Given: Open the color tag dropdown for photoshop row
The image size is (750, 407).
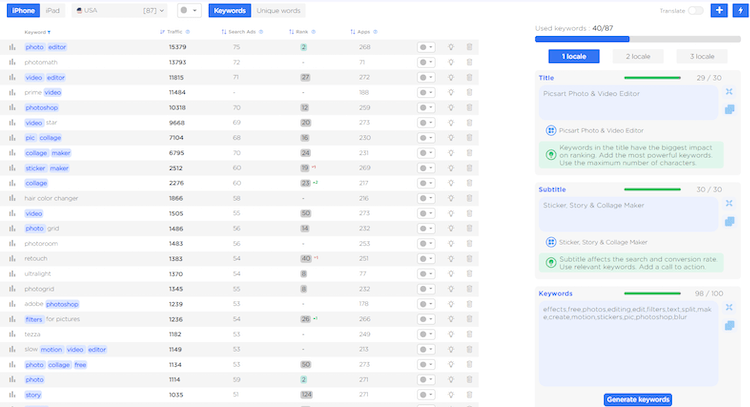Looking at the screenshot, I should (426, 108).
